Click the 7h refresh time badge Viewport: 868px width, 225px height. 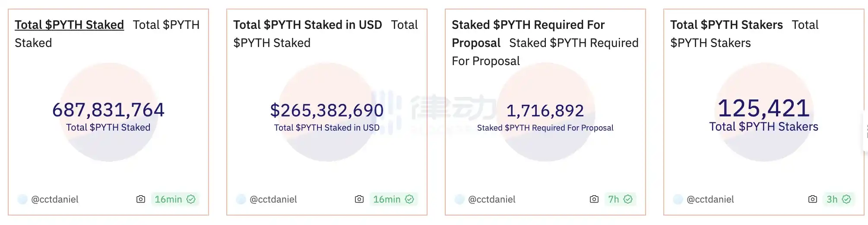coord(613,200)
